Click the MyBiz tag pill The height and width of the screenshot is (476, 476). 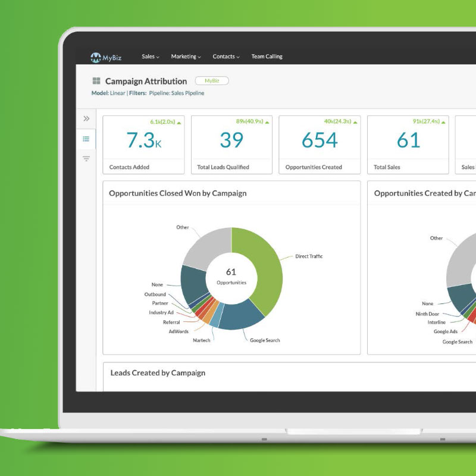[212, 81]
